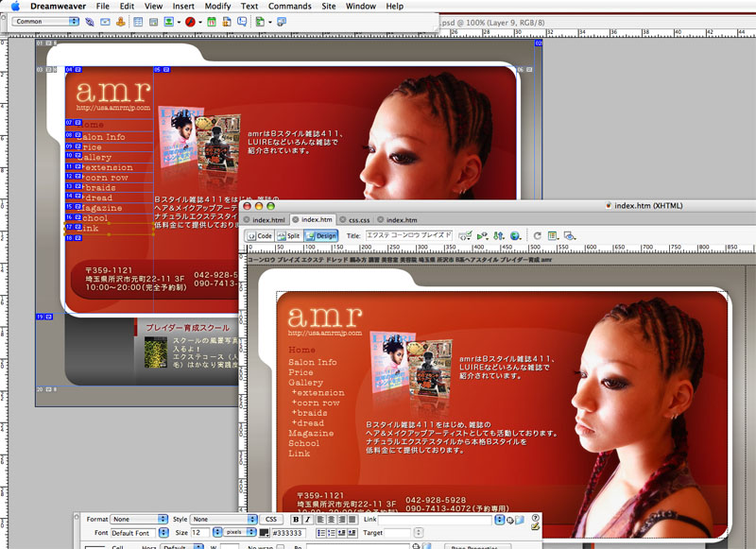Switch to Split view
Viewport: 756px width, 549px height.
click(x=289, y=235)
